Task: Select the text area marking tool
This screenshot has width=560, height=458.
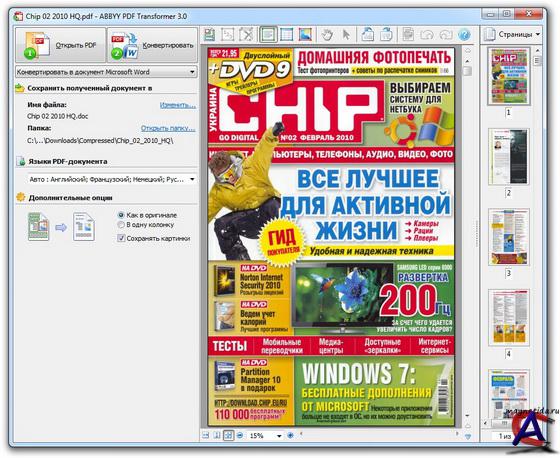Action: point(268,35)
